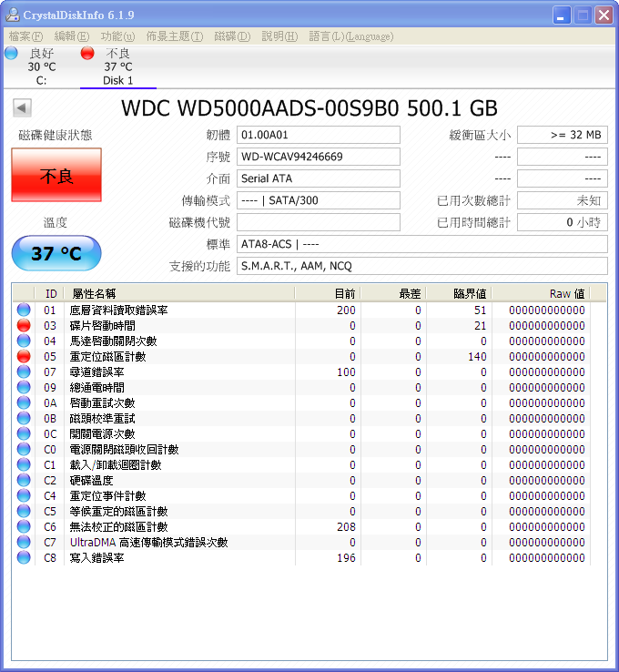The image size is (619, 672).
Task: Click the serial number field WD-WCAV94246669
Action: [319, 157]
